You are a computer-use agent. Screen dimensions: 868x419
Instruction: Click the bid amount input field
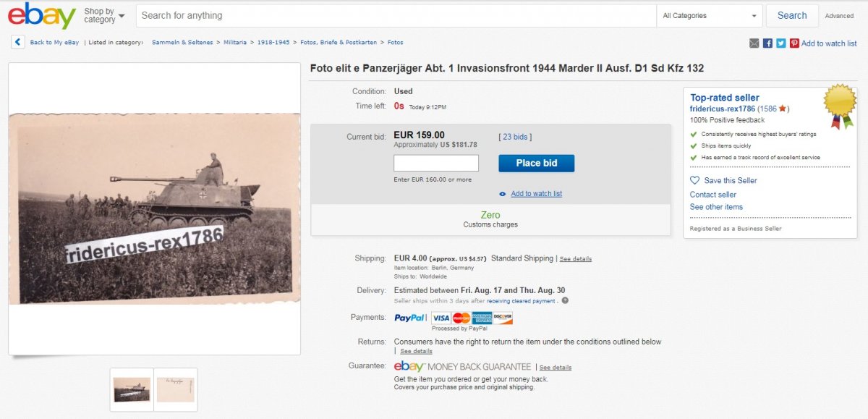436,164
